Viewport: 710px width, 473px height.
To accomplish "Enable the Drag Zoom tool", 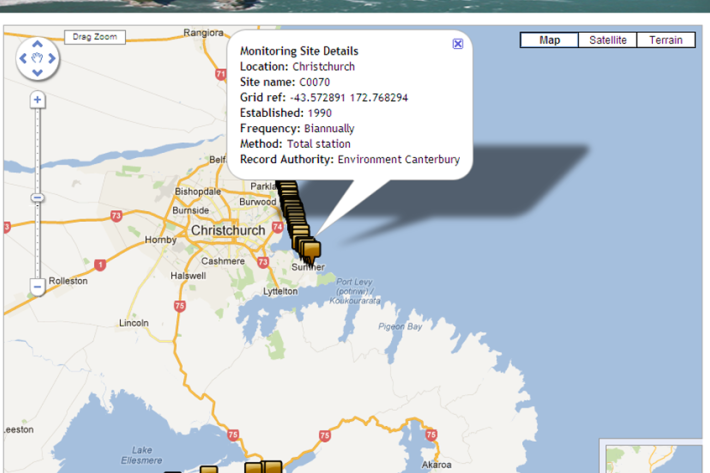I will (96, 38).
